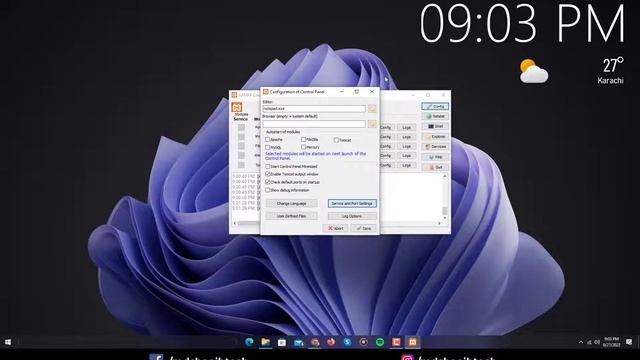Enable Start Control Panel Minimized

268,167
